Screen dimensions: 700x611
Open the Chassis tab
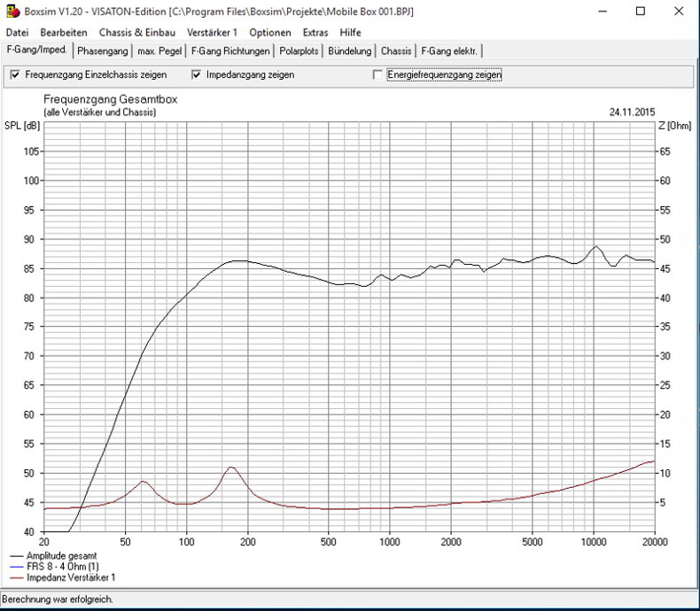pyautogui.click(x=396, y=51)
